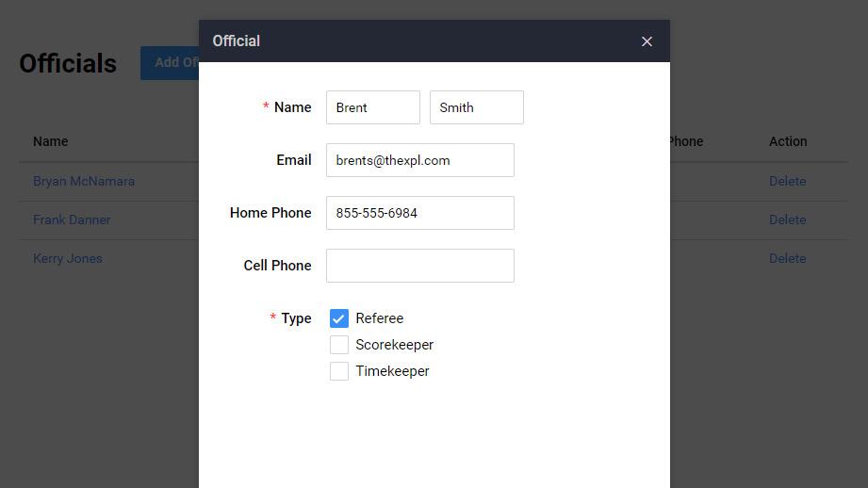This screenshot has width=868, height=488.
Task: Click the Action column header
Action: tap(788, 141)
